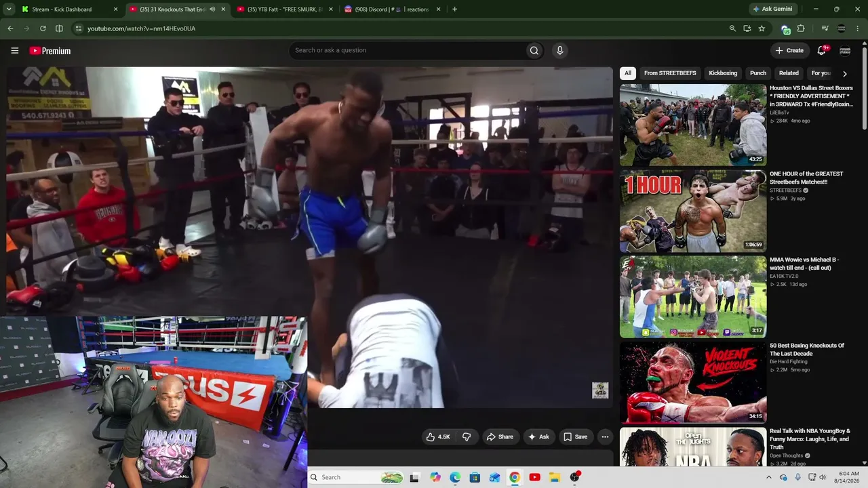Screen dimensions: 868x488
Task: Click the video player frame
Action: click(309, 237)
